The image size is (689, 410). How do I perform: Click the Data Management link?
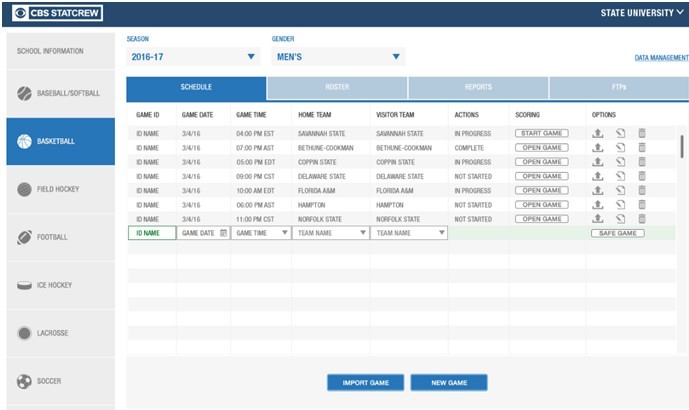click(661, 58)
